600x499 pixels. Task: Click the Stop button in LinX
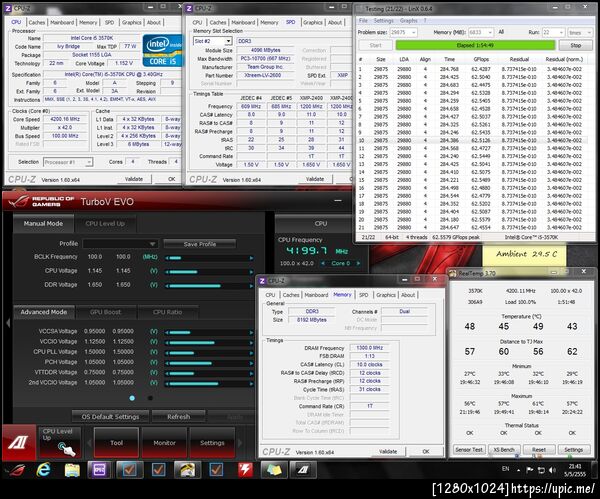[576, 45]
